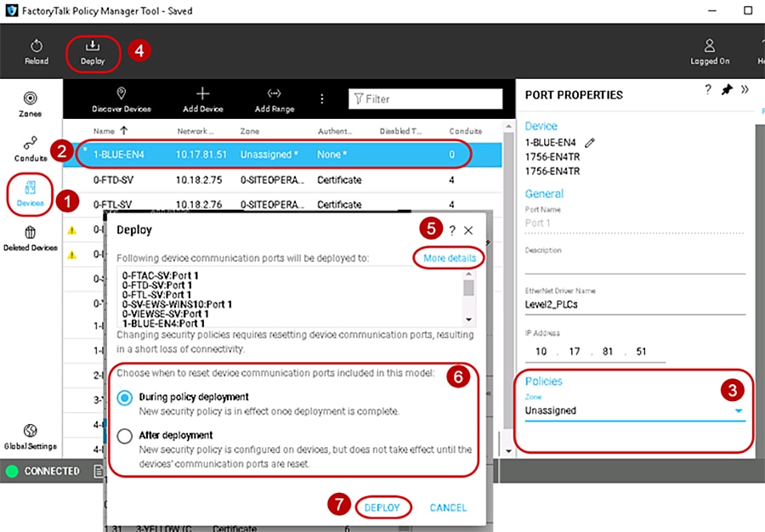Viewport: 765px width, 532px height.
Task: Close the Deploy dialog with the X
Action: (x=468, y=230)
